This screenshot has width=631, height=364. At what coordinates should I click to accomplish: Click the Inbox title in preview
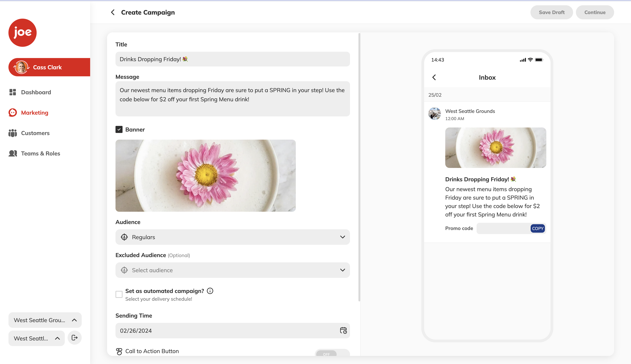pos(487,78)
